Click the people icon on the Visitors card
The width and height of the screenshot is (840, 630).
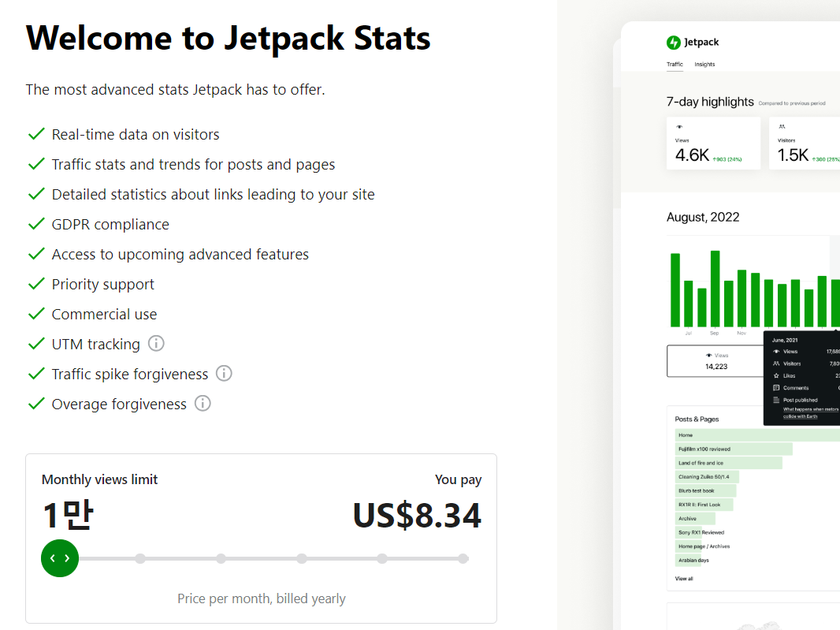coord(782,127)
